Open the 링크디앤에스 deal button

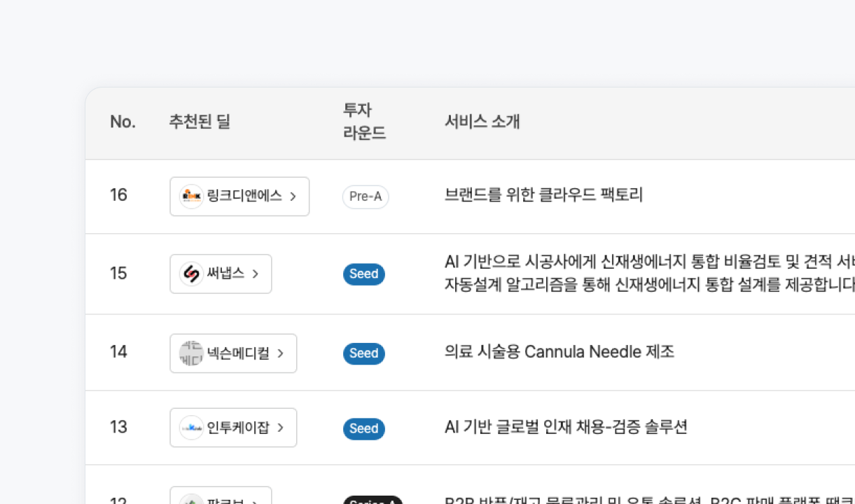[x=239, y=197]
